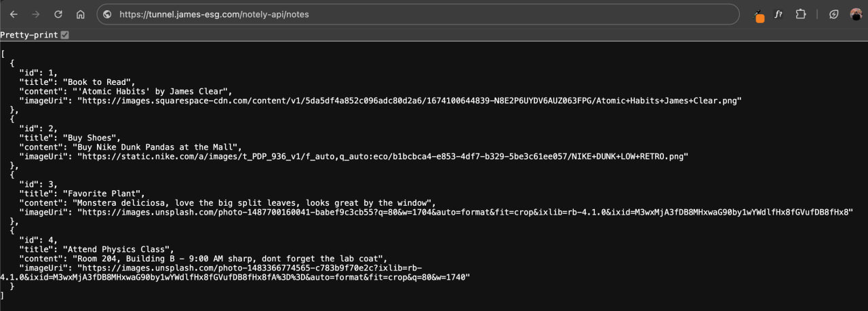The width and height of the screenshot is (868, 311).
Task: Click the browser back arrow
Action: coord(14,14)
